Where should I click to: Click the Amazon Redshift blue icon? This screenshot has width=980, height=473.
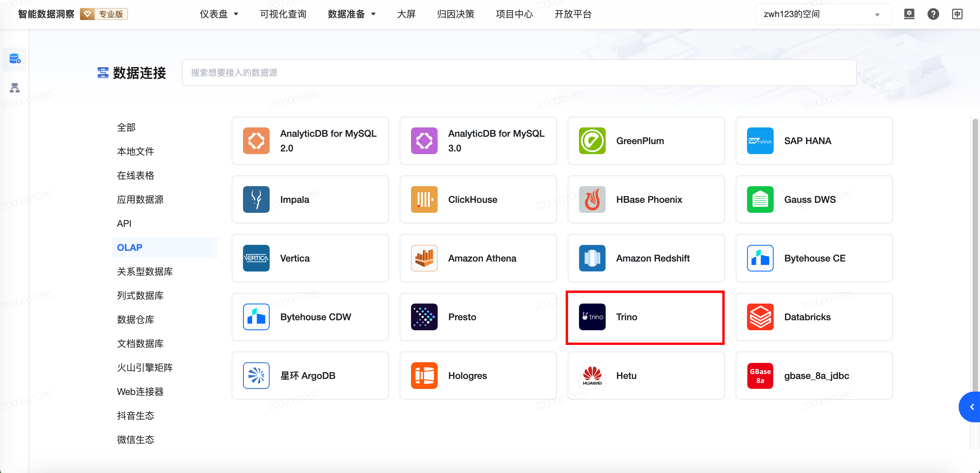click(592, 258)
